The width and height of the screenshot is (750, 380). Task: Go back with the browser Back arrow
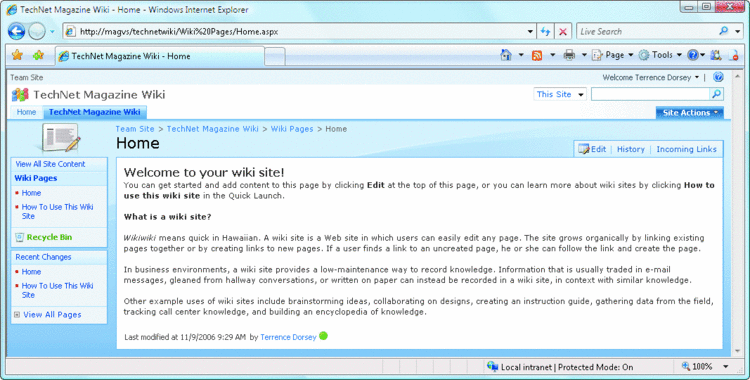tap(16, 32)
